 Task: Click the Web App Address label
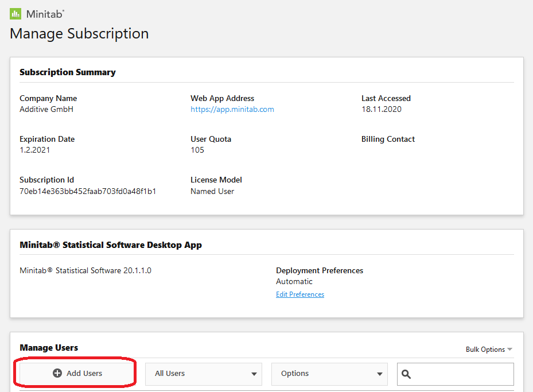[222, 98]
